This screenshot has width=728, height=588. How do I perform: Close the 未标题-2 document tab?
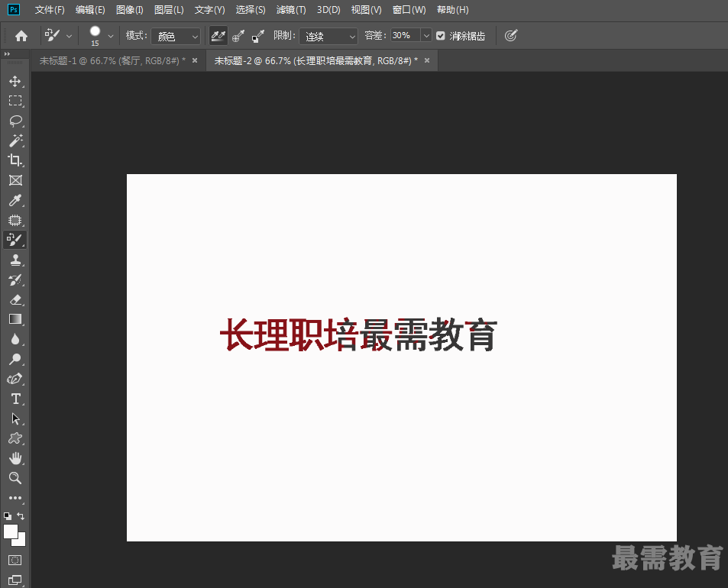pyautogui.click(x=427, y=60)
